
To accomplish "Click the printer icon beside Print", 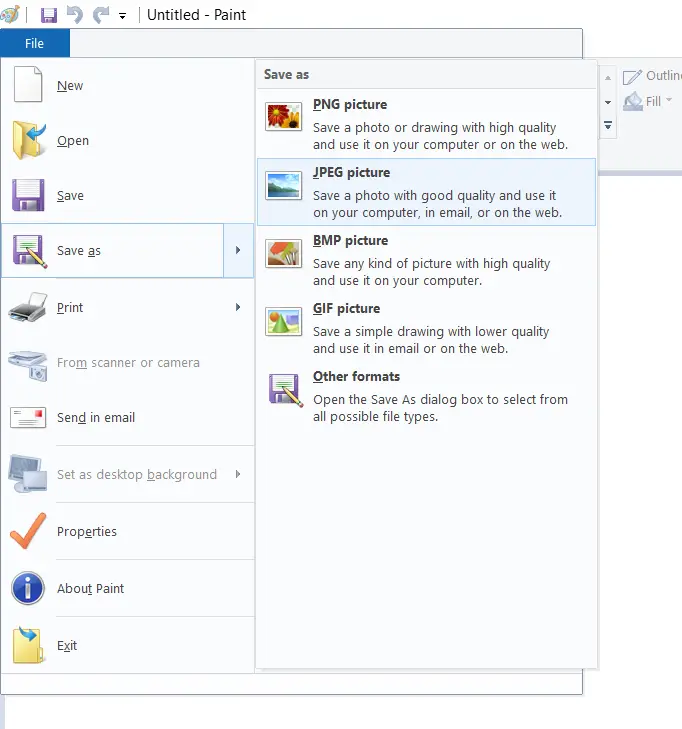I will [28, 307].
